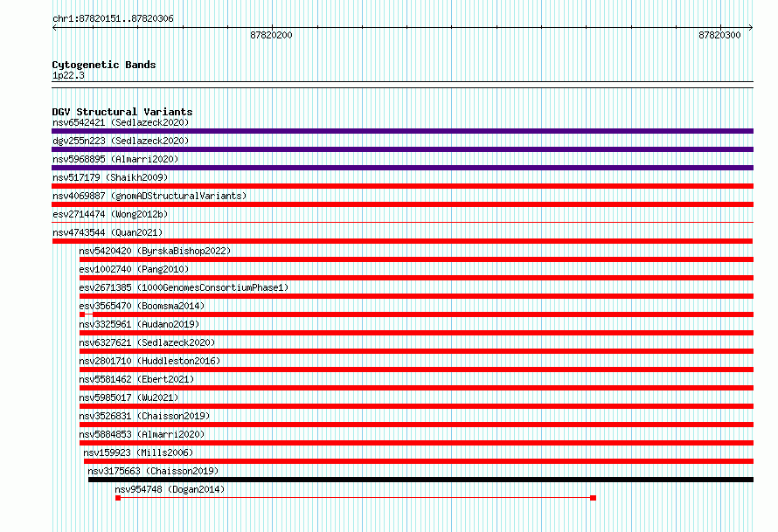Click the thin red line for esv2714474

[x=402, y=223]
